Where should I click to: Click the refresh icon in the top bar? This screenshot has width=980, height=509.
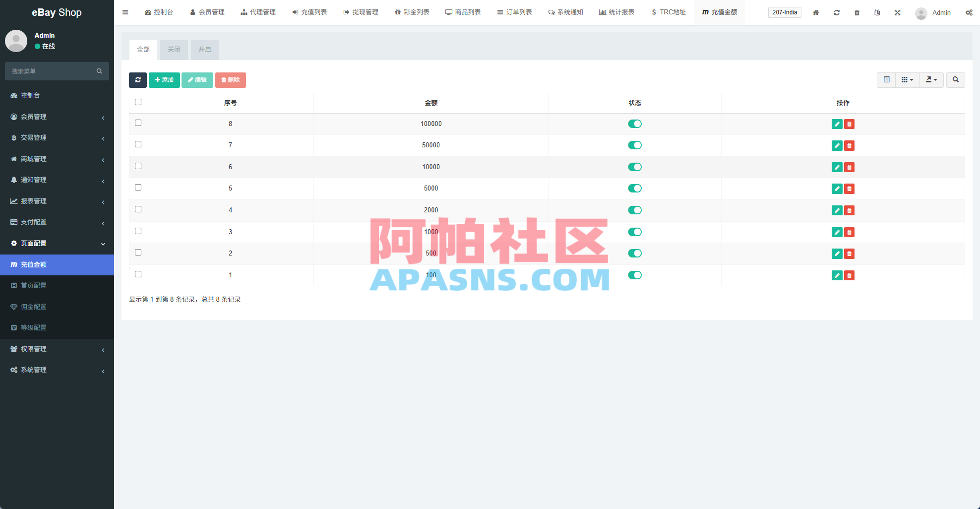(x=837, y=12)
